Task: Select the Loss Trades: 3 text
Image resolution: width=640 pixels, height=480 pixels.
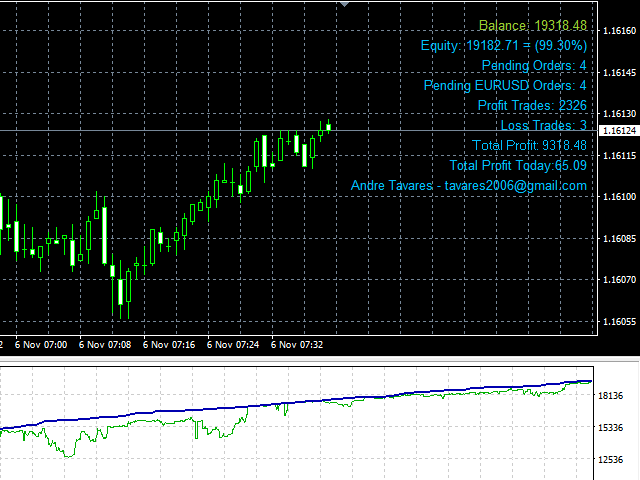Action: point(544,125)
